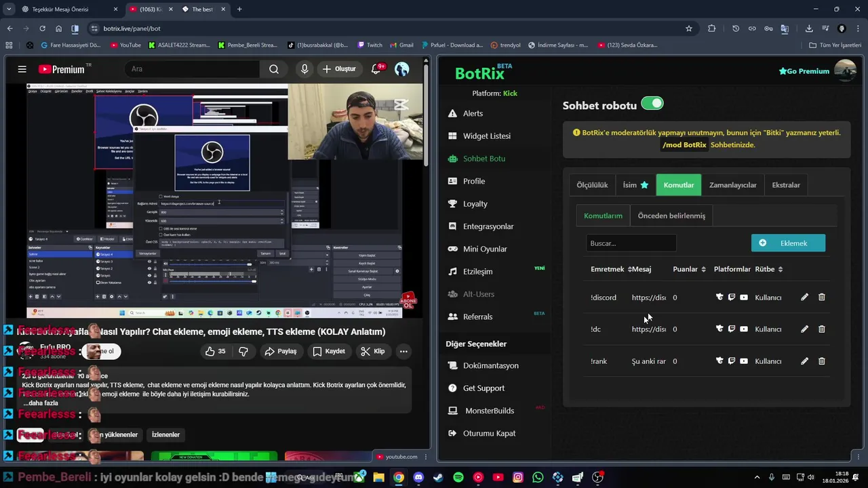Click Twitch platform icon in !dc row
The image size is (868, 488).
pyautogui.click(x=732, y=329)
